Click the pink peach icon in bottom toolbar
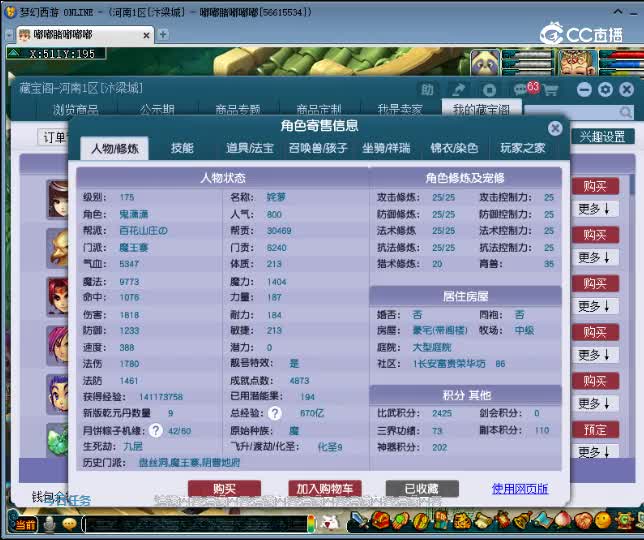The width and height of the screenshot is (644, 540). [x=562, y=521]
